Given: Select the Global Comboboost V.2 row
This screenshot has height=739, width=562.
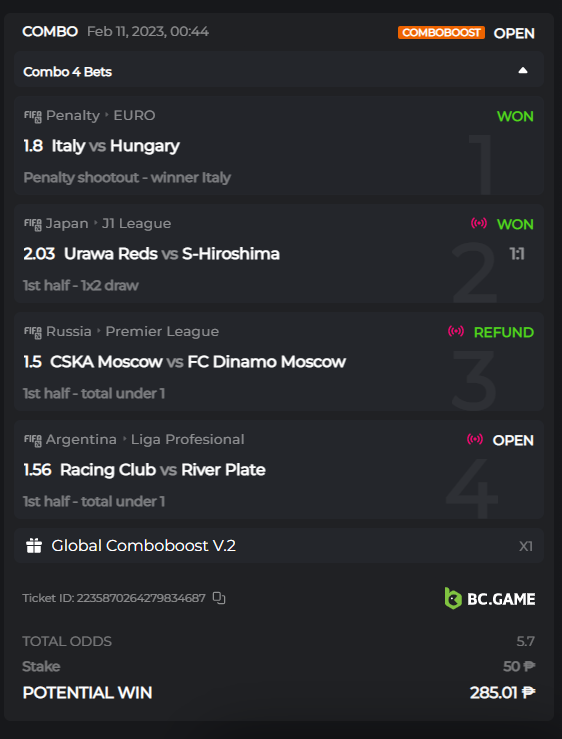Looking at the screenshot, I should click(279, 546).
